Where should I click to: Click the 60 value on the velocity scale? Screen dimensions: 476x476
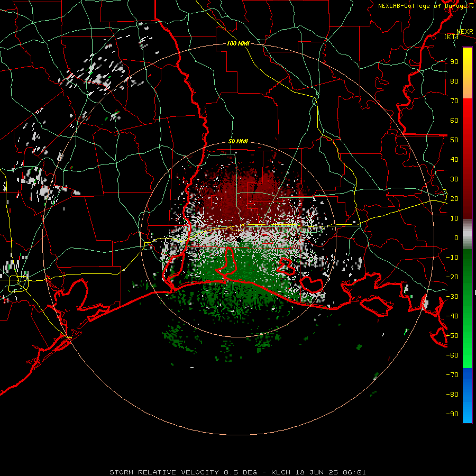click(x=454, y=120)
